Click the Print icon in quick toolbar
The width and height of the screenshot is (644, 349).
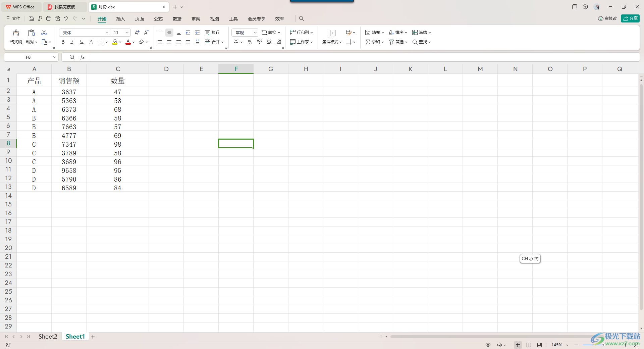pos(49,18)
